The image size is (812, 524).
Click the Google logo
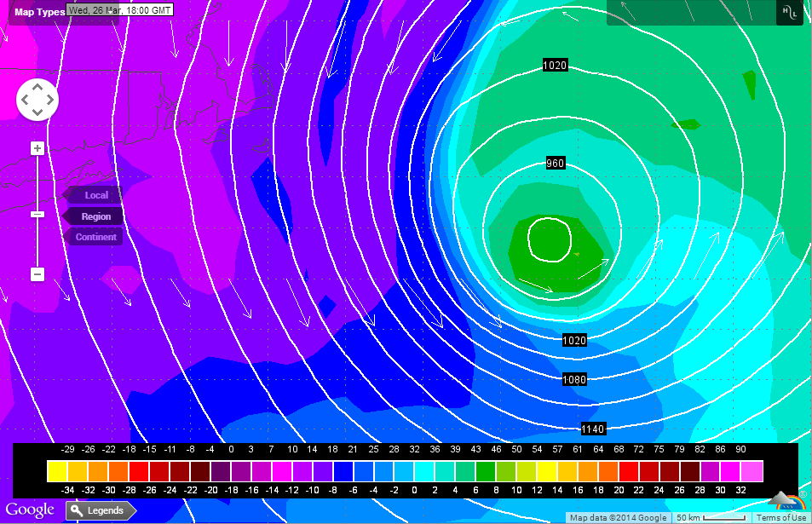pos(30,510)
